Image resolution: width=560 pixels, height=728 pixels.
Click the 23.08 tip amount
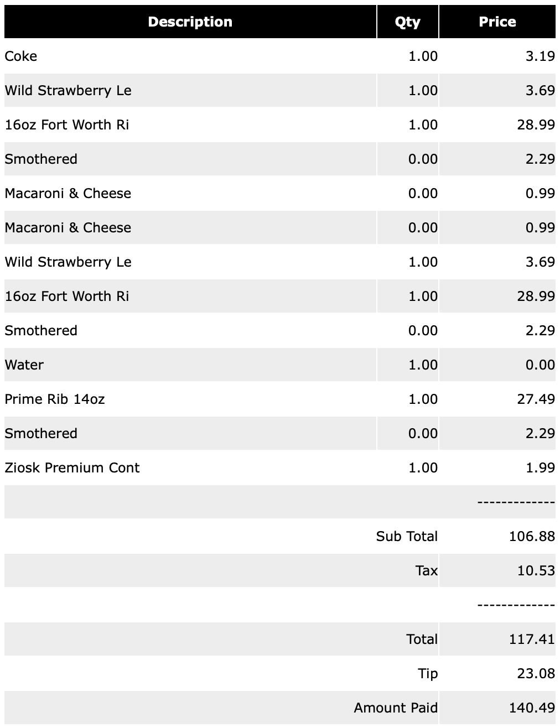536,674
